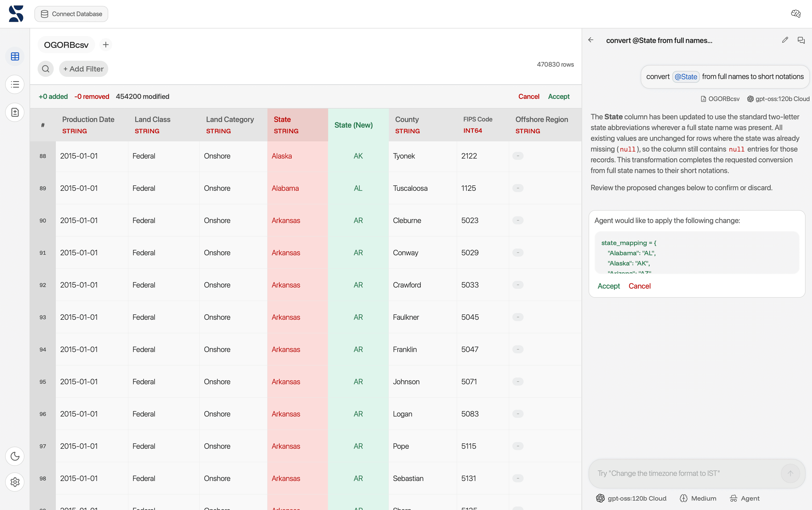Screen dimensions: 812x510
Task: Click the Add Filter button
Action: click(x=83, y=69)
